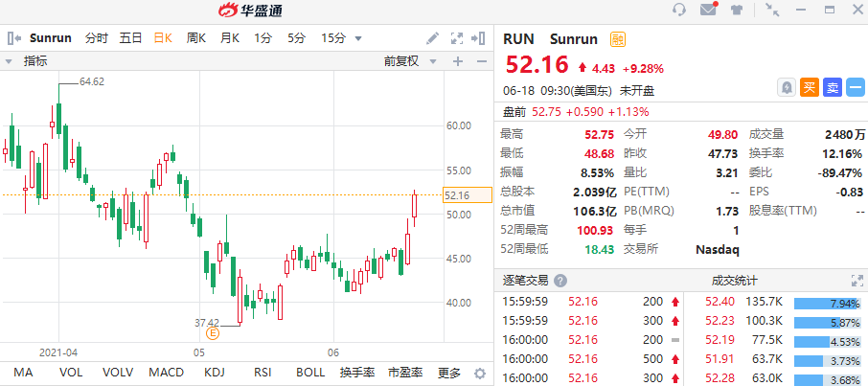Click the 换手率 value 12.16%
The width and height of the screenshot is (868, 386).
coord(843,153)
